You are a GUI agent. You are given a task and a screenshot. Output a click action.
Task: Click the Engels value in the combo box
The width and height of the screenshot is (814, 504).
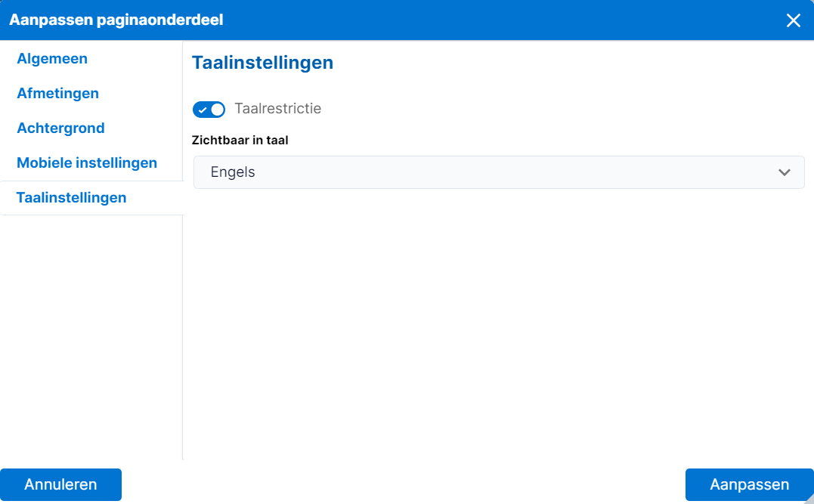pos(233,172)
